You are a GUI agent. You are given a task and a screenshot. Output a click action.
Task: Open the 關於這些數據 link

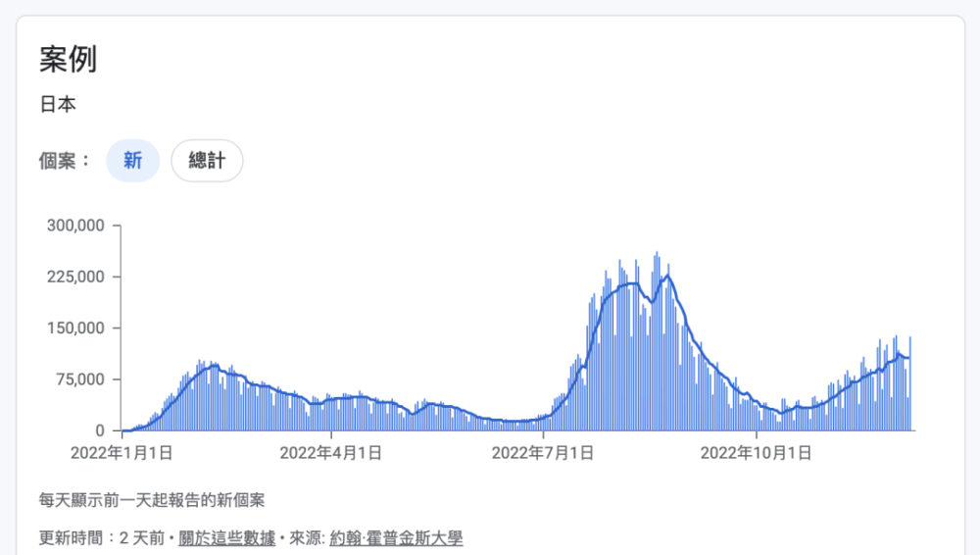(226, 537)
